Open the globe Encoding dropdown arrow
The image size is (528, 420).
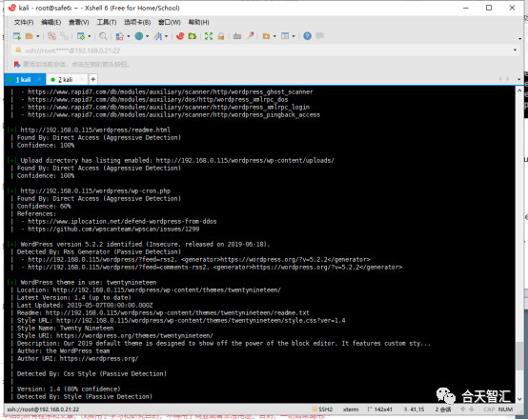[147, 36]
